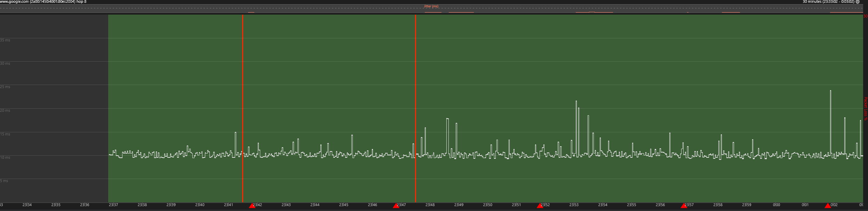Click the red 30 packet loss scale value
This screenshot has width=868, height=211.
(x=866, y=16)
